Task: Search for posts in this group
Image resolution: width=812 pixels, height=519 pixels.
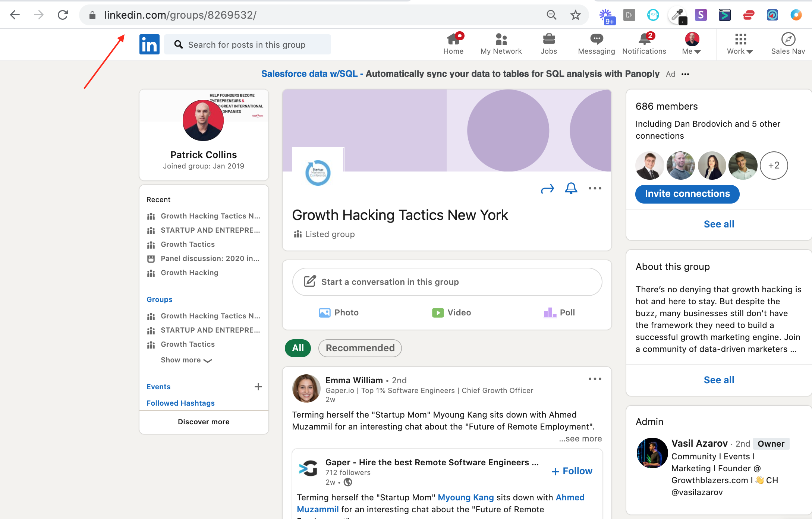Action: click(x=248, y=45)
